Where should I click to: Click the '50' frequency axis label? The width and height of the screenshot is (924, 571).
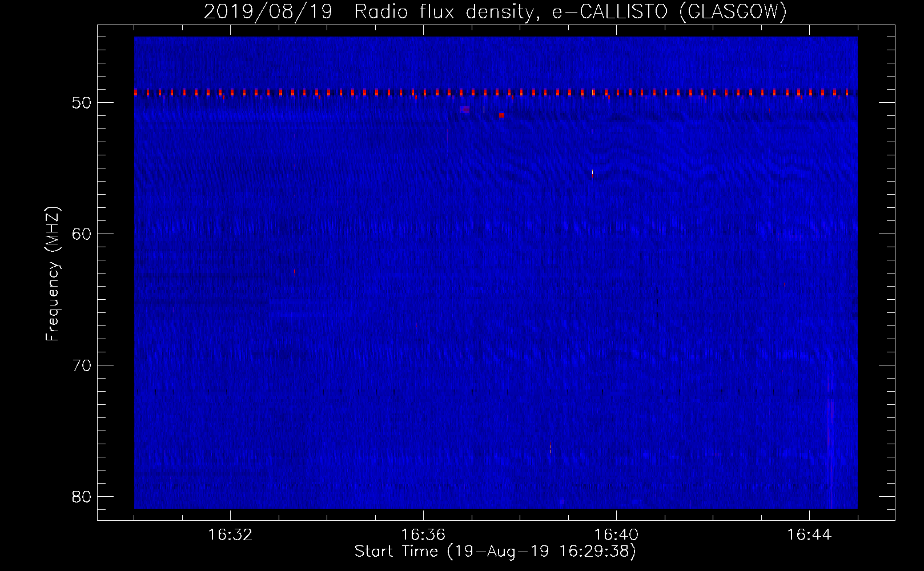coord(82,103)
